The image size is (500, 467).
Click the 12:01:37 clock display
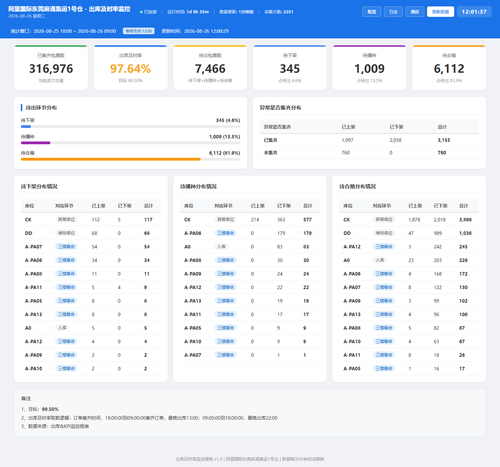click(474, 12)
